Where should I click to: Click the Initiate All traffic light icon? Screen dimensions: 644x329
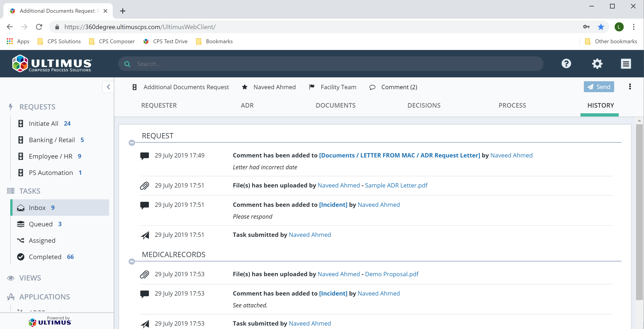[21, 123]
